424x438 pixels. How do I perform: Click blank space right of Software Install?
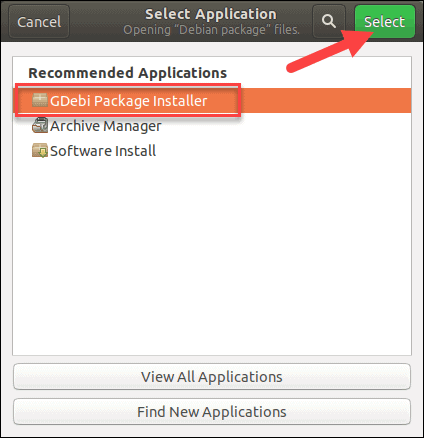point(283,151)
